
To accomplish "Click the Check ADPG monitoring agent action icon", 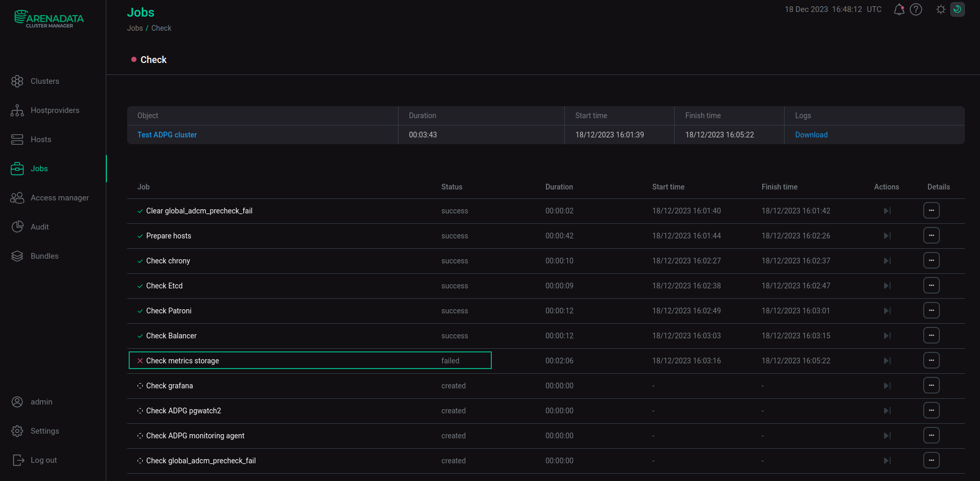I will point(887,436).
